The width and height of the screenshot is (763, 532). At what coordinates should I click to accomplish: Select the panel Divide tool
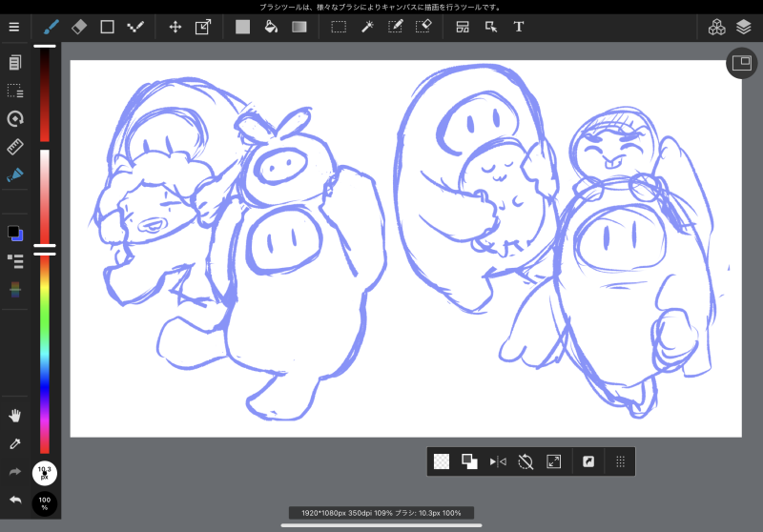click(463, 27)
